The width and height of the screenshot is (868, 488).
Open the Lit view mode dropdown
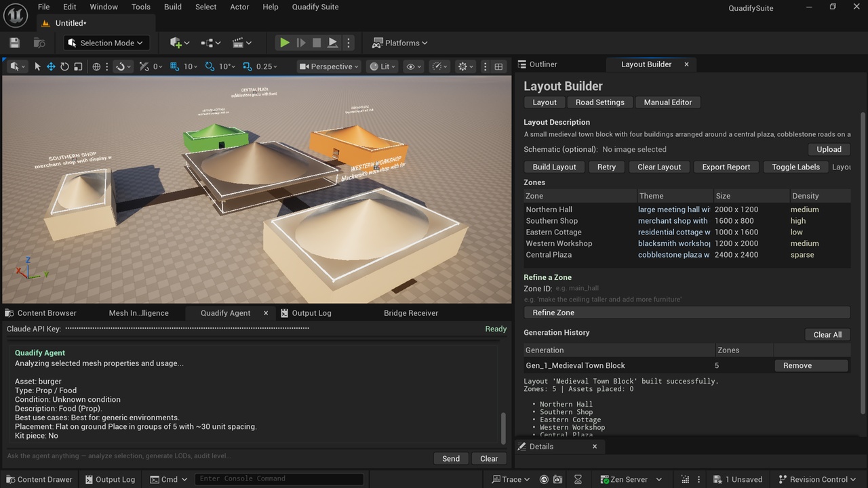pyautogui.click(x=382, y=66)
